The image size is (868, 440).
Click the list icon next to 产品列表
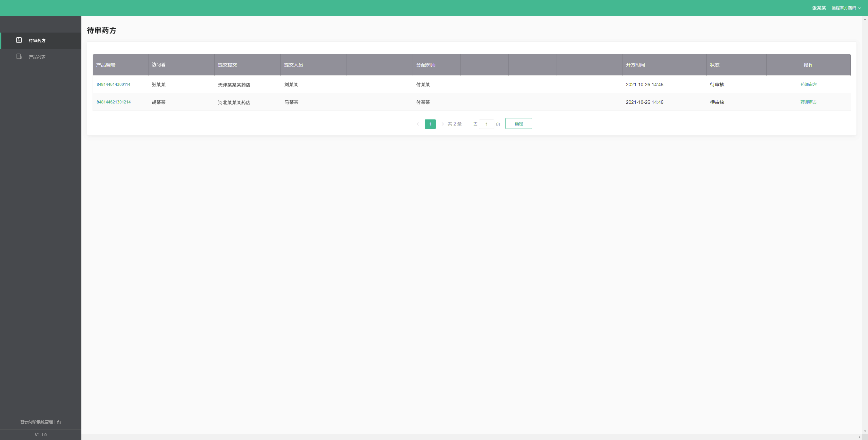point(19,56)
